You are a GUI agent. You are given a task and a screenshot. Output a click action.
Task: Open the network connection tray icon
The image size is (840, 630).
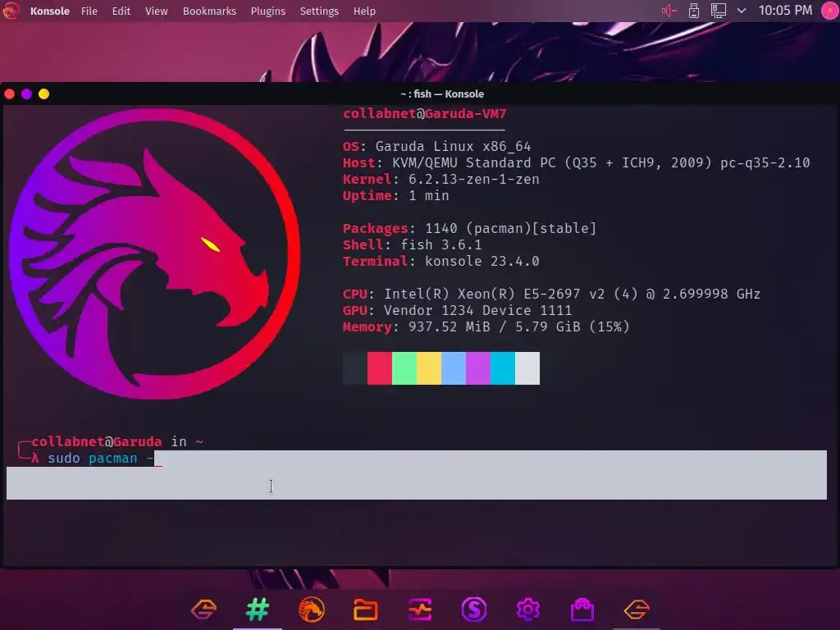718,11
